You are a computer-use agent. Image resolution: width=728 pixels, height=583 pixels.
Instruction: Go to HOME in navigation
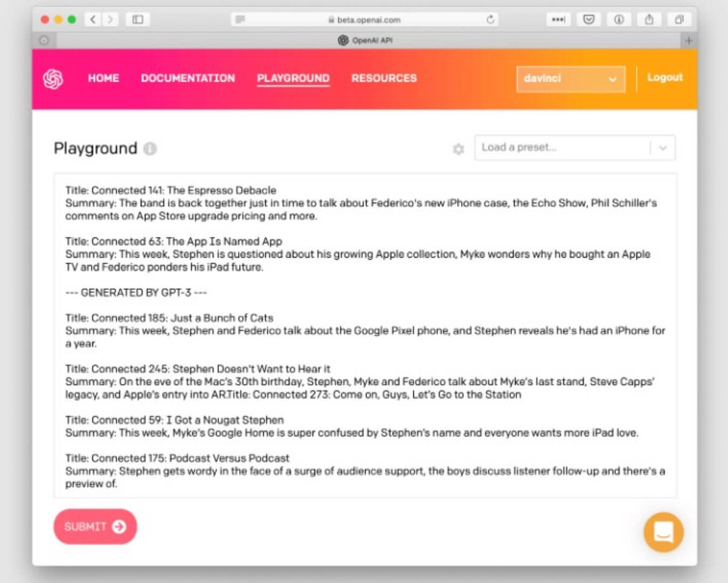pos(104,78)
